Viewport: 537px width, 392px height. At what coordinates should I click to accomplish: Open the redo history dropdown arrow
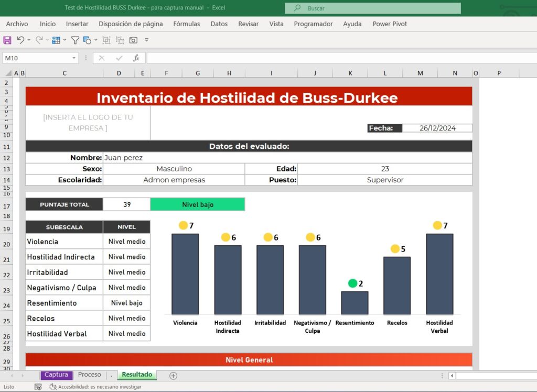coord(47,40)
